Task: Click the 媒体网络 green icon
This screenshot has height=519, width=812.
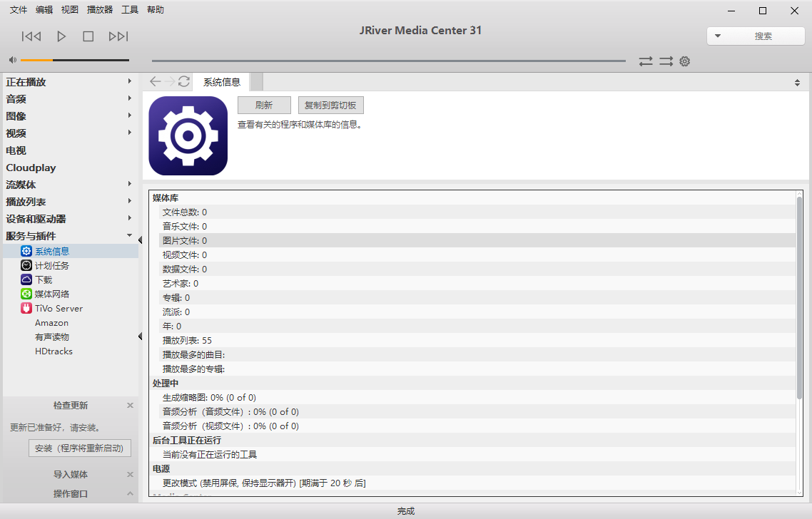Action: point(26,294)
